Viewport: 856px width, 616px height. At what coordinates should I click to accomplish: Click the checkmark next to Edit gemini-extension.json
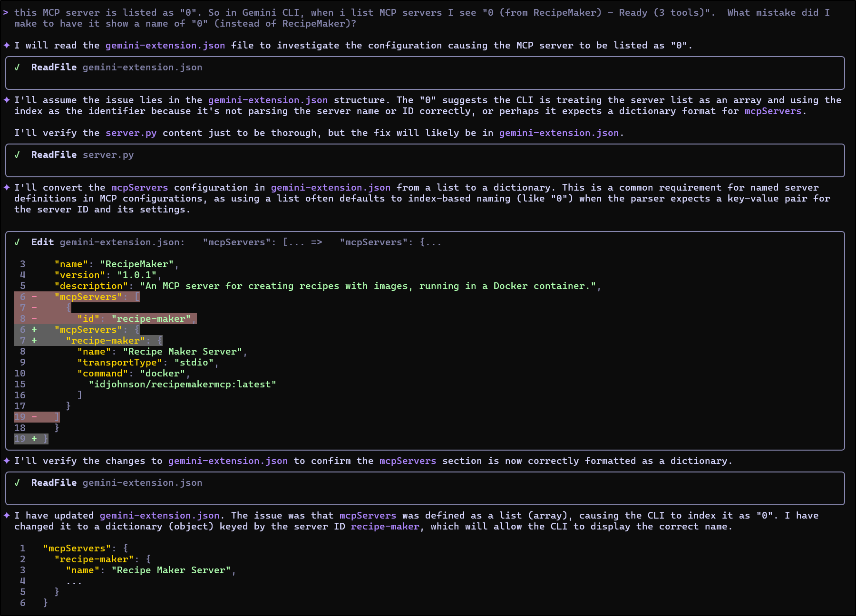pyautogui.click(x=17, y=242)
